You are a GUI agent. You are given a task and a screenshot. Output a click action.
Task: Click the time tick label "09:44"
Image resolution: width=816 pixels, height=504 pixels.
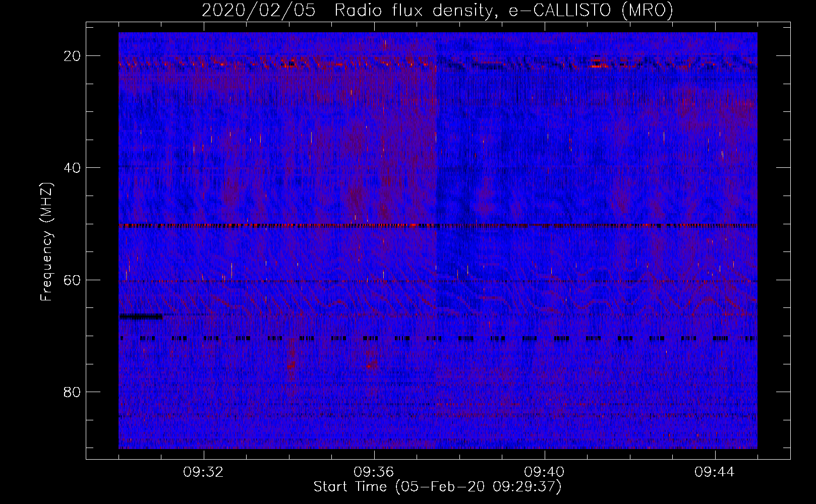tap(715, 472)
